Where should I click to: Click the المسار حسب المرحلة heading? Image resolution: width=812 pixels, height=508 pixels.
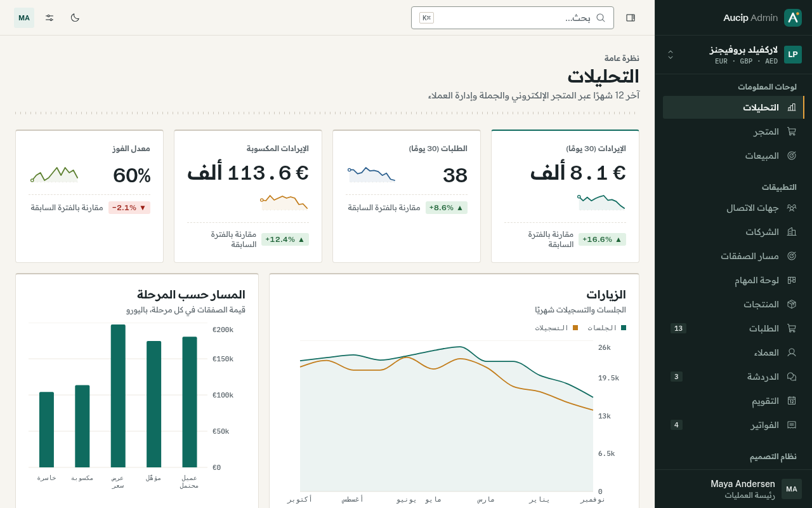pos(191,295)
